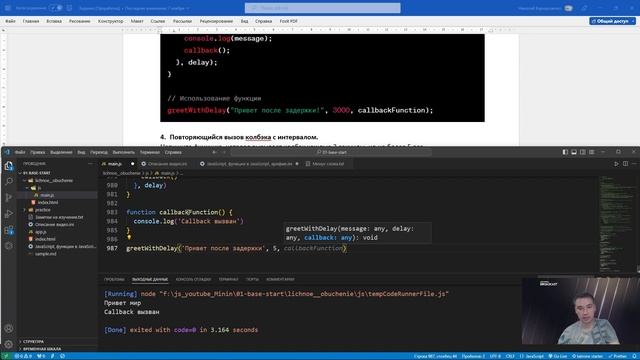Image resolution: width=640 pixels, height=360 pixels.
Task: Click the Word app menu icon at far left
Action: 7,8
